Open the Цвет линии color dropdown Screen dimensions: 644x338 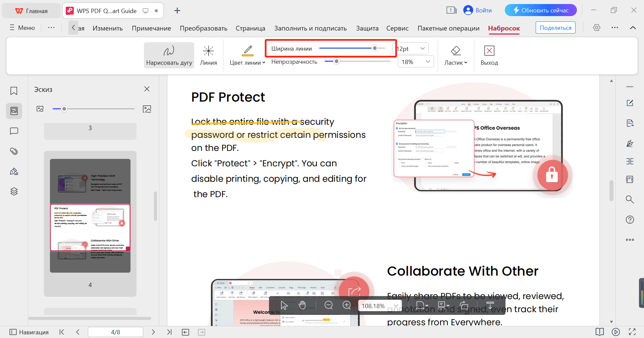247,55
